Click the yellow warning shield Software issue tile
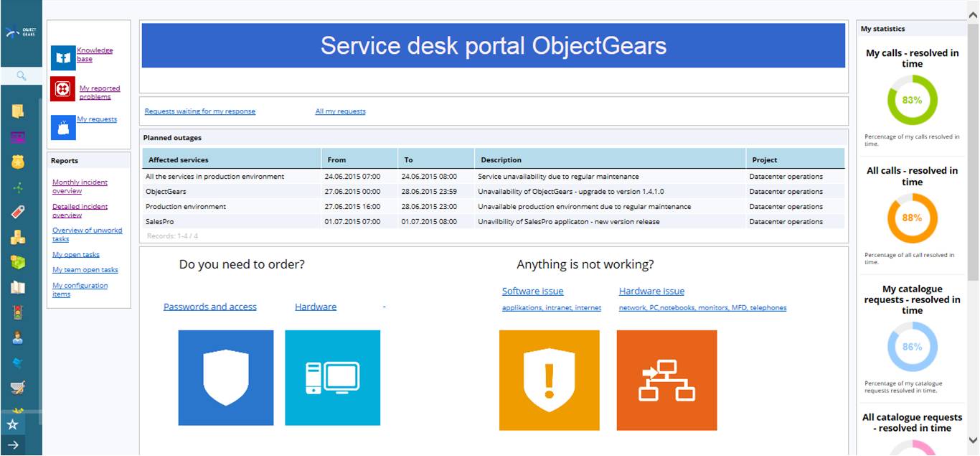The image size is (980, 456). coord(549,381)
